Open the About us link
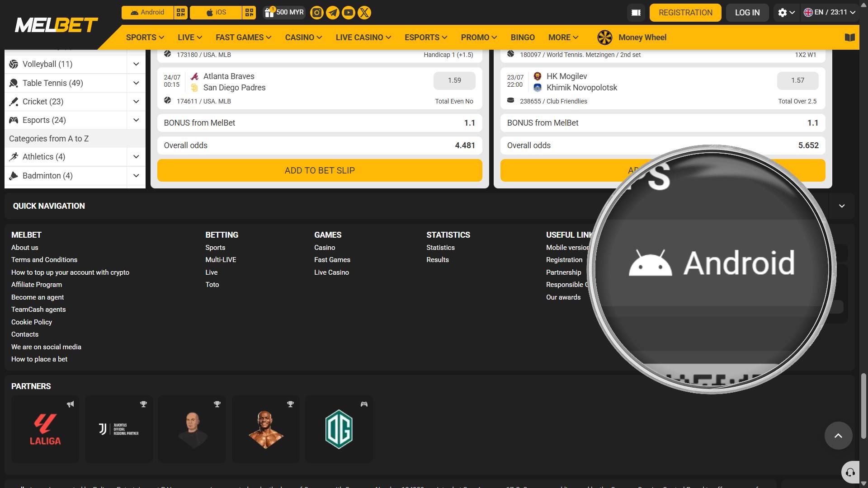The width and height of the screenshot is (868, 488). (25, 248)
